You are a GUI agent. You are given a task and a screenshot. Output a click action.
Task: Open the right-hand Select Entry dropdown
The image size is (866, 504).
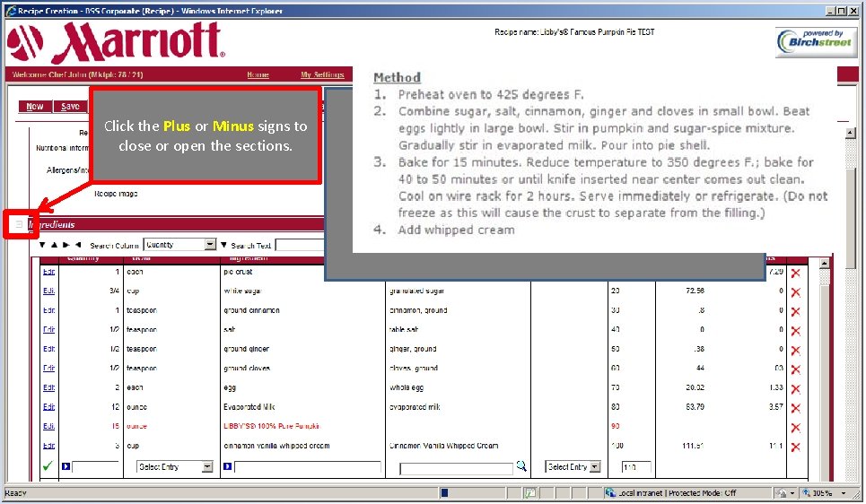click(595, 467)
